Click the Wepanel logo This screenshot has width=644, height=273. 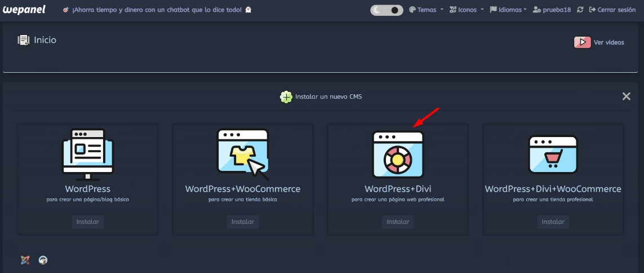click(x=24, y=10)
